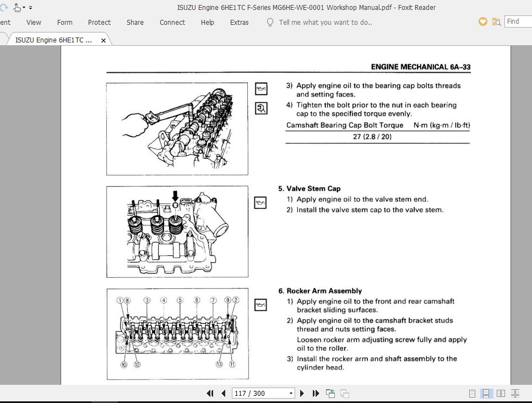Select the touch/hand mode icon
Image resolution: width=532 pixels, height=403 pixels.
pos(17,8)
